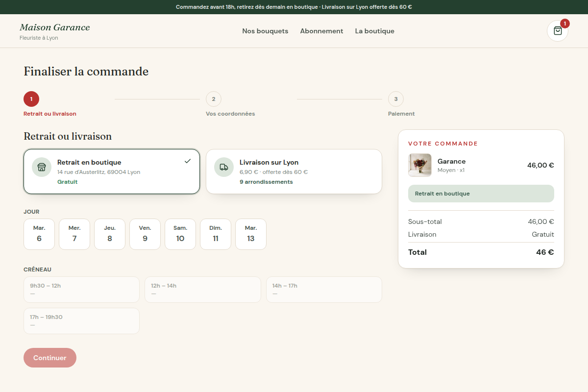Click the Retrait en boutique pill in the order summary
Screen dimensions: 588x392
point(481,194)
